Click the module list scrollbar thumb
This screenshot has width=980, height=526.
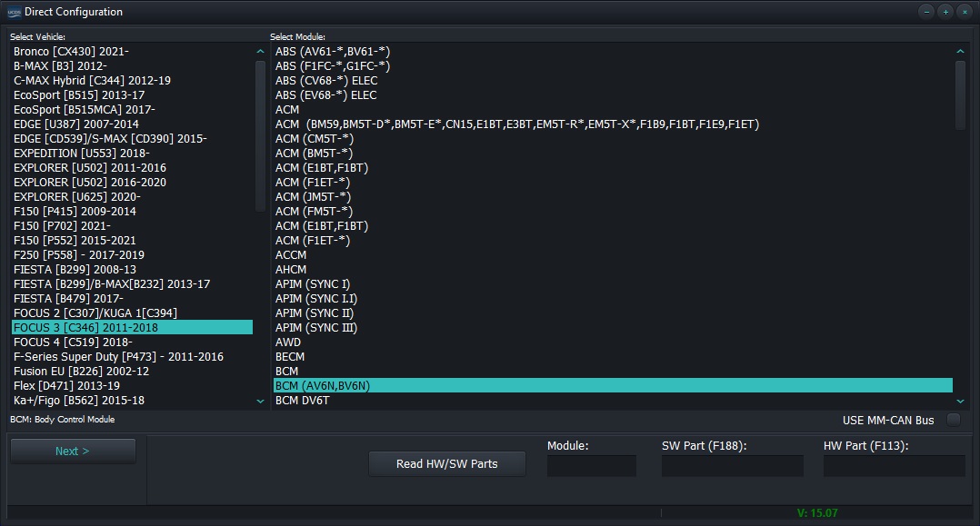961,95
